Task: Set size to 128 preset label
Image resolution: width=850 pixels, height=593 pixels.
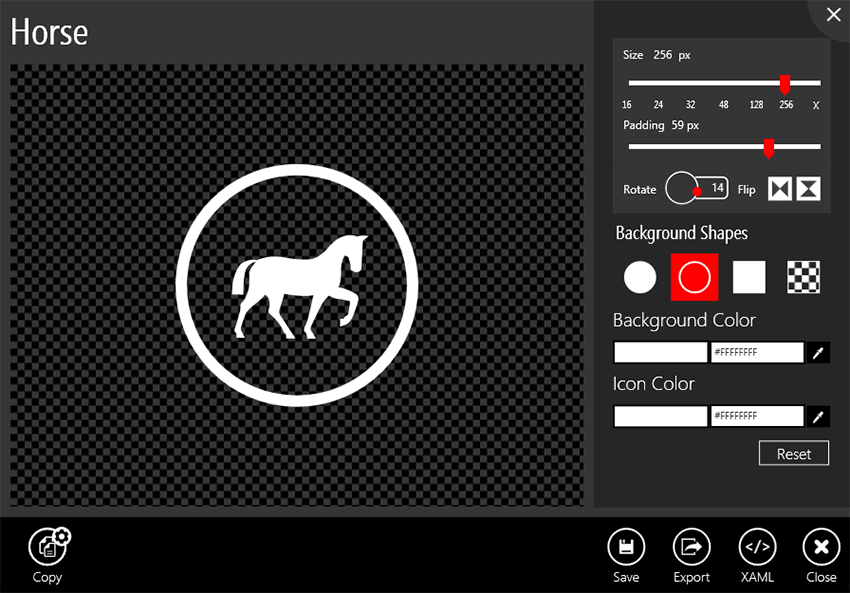Action: [757, 105]
